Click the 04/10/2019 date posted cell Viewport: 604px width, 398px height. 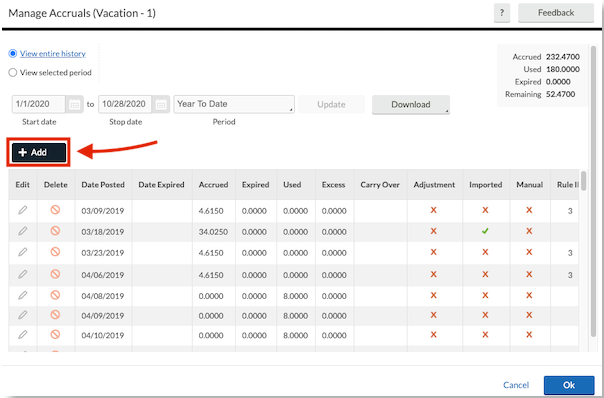(x=103, y=335)
